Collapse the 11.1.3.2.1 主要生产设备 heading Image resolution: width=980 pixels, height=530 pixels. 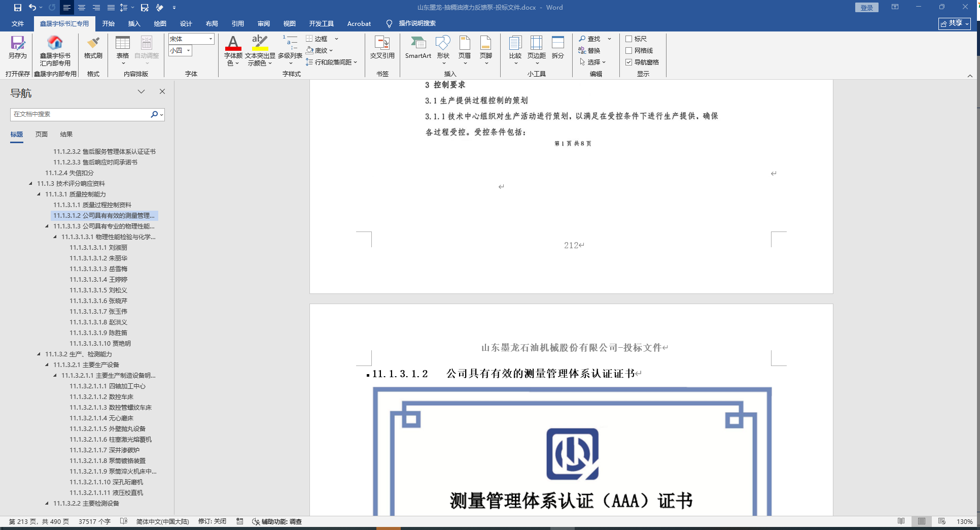(47, 365)
